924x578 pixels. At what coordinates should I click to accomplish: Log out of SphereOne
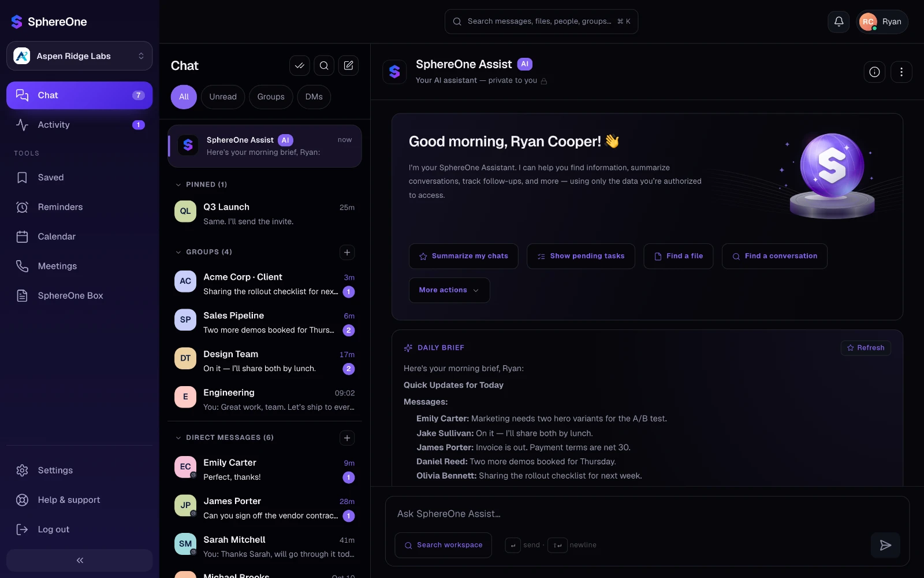point(80,529)
